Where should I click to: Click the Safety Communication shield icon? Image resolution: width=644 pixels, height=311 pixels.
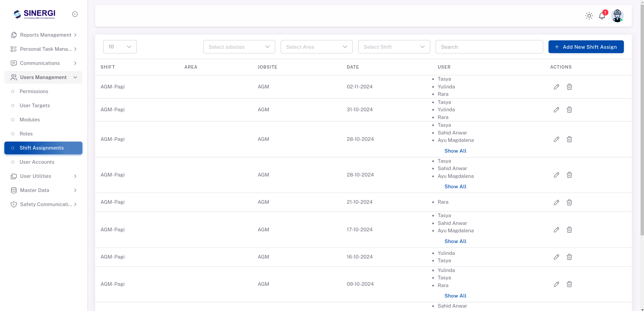[x=14, y=204]
